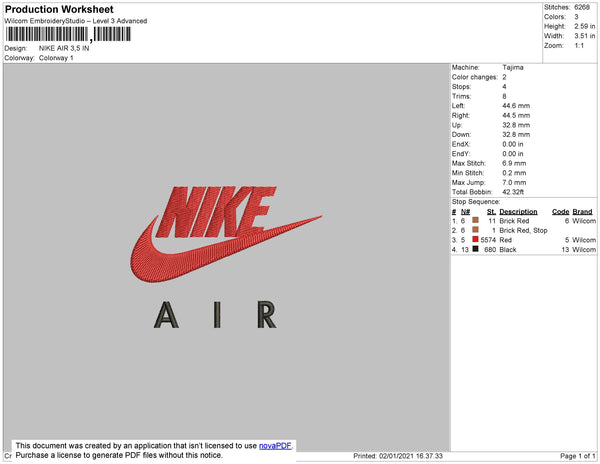Click the Max Jump value 7.0 mm
600x464 pixels.
(514, 182)
